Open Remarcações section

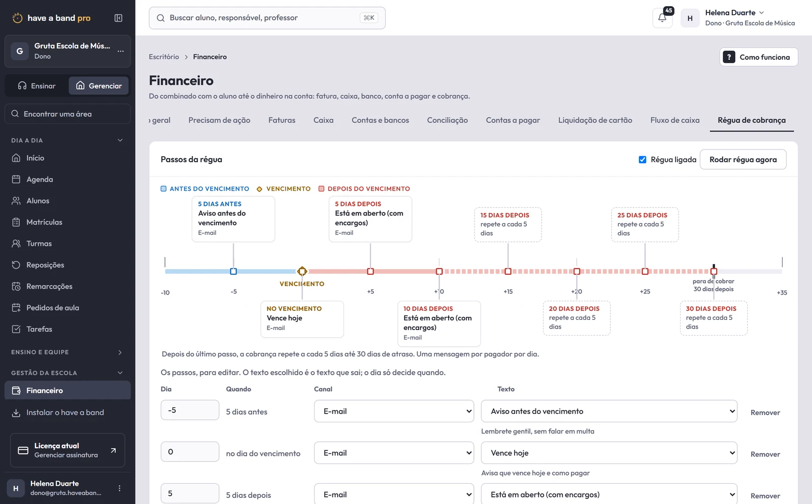tap(67, 286)
